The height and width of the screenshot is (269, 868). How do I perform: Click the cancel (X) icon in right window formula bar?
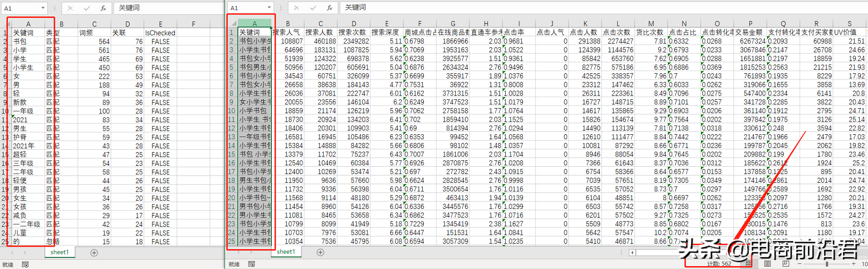pos(297,8)
